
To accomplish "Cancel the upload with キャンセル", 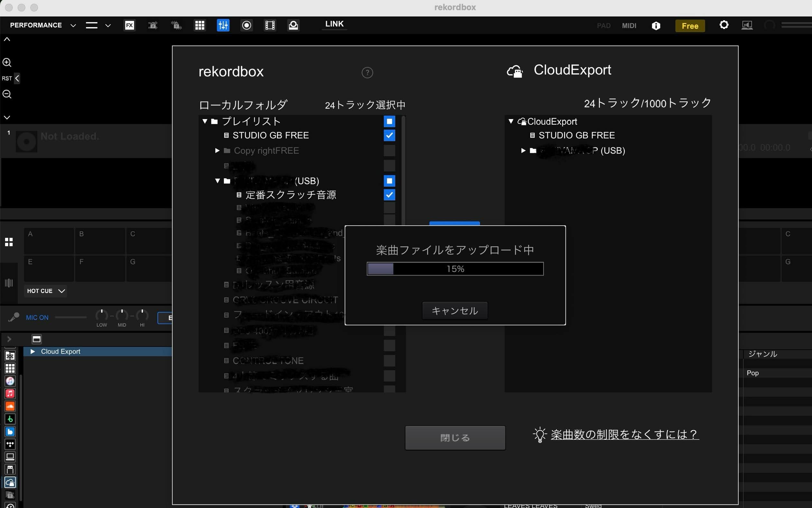I will point(455,311).
